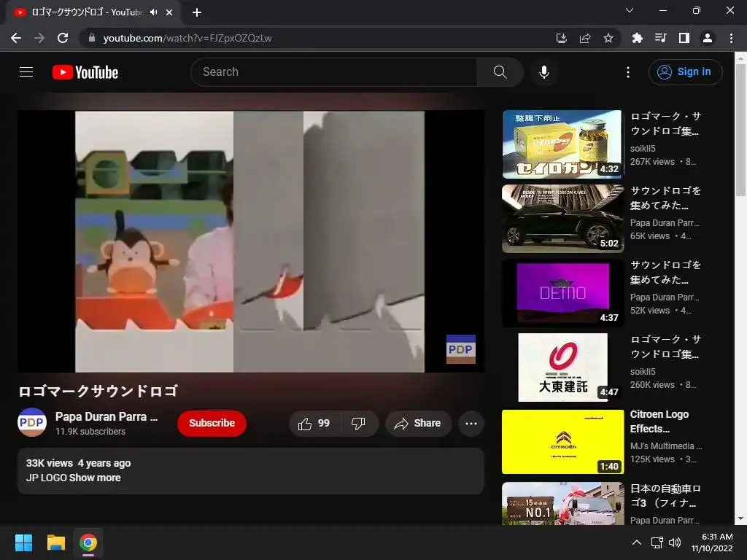The width and height of the screenshot is (747, 560).
Task: Mute tab via speaker icon
Action: tap(153, 12)
